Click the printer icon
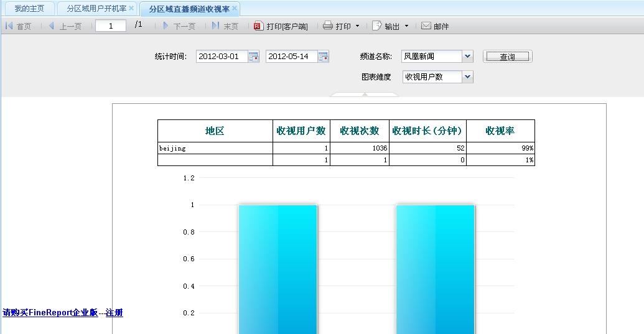The image size is (644, 334). pyautogui.click(x=328, y=26)
